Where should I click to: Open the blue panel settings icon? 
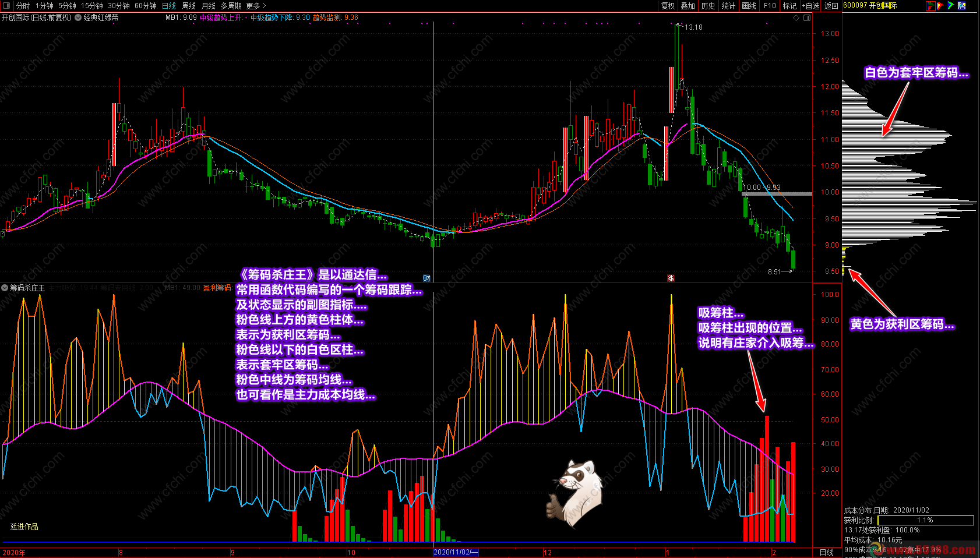tap(962, 6)
